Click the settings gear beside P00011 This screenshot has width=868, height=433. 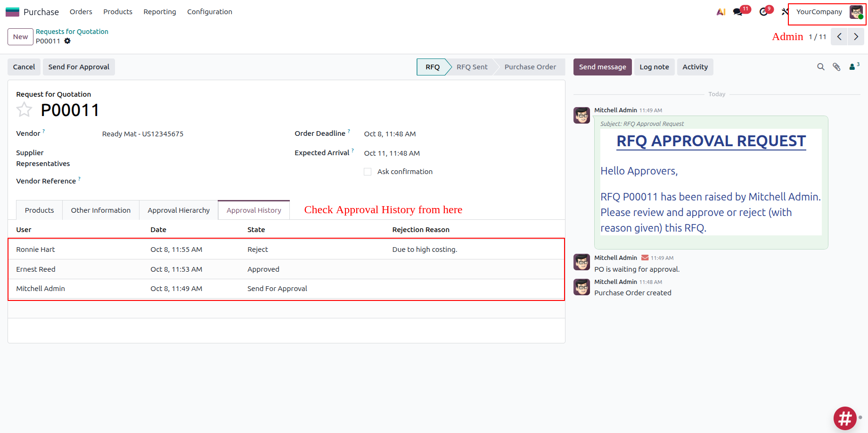(67, 41)
